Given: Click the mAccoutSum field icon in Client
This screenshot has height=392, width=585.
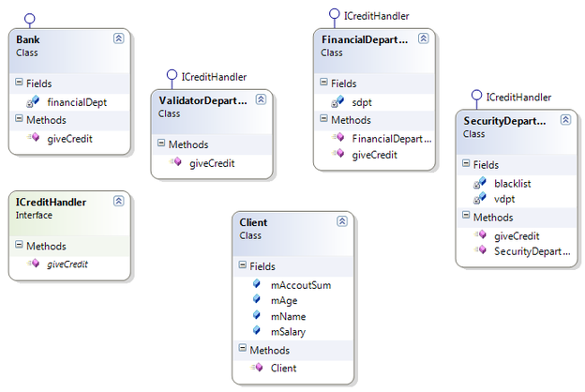Looking at the screenshot, I should pyautogui.click(x=256, y=284).
